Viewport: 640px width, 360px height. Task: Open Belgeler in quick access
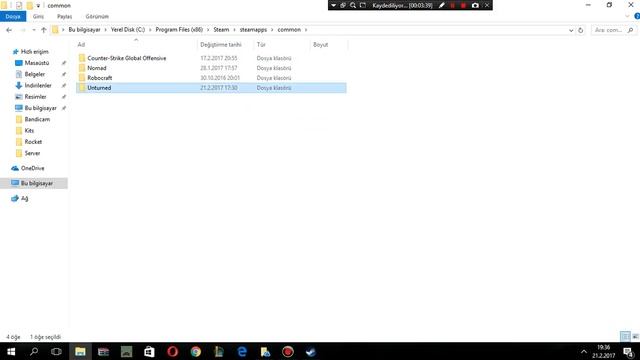[34, 74]
